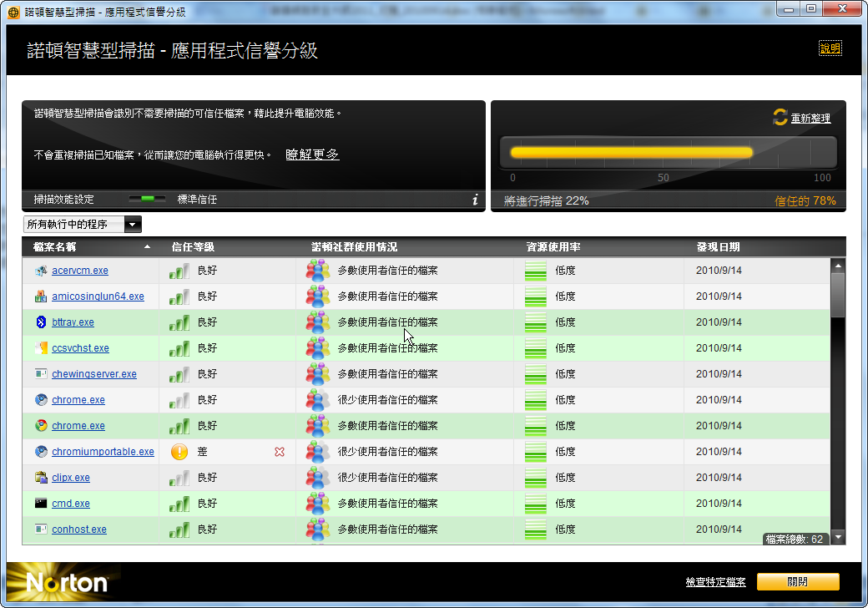Click trust level bars icon for clipx.exe
Image resolution: width=868 pixels, height=608 pixels.
(x=179, y=478)
